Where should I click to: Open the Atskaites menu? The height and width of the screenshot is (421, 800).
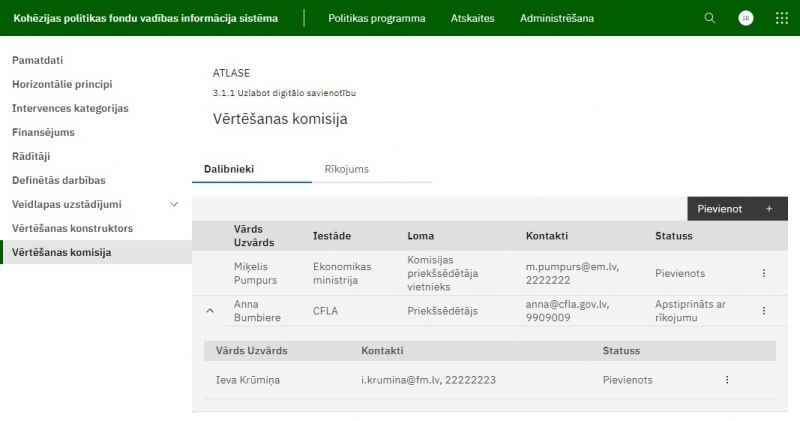coord(472,18)
